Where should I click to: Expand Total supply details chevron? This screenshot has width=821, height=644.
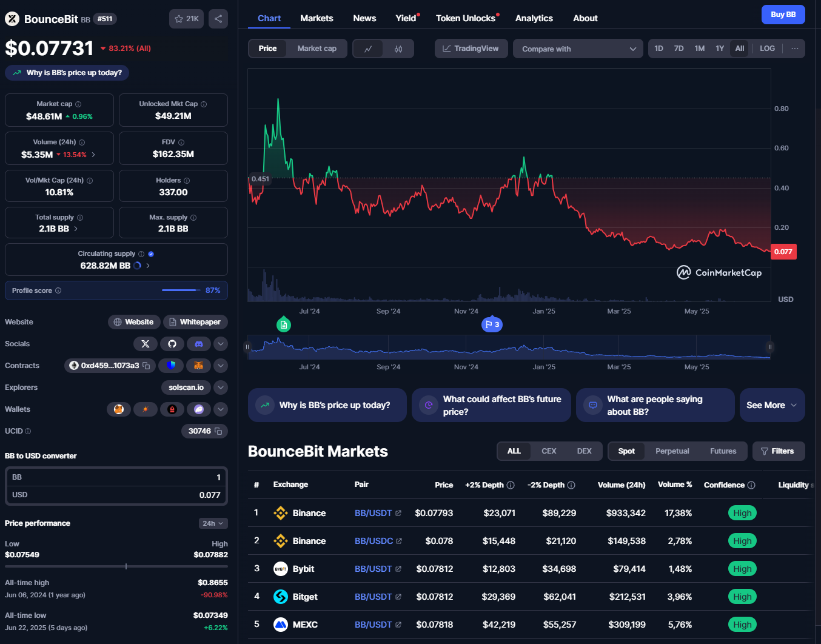[x=76, y=229]
